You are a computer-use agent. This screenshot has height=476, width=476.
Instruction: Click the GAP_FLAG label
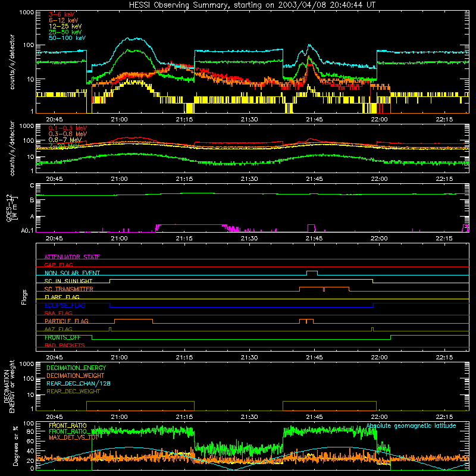(58, 265)
